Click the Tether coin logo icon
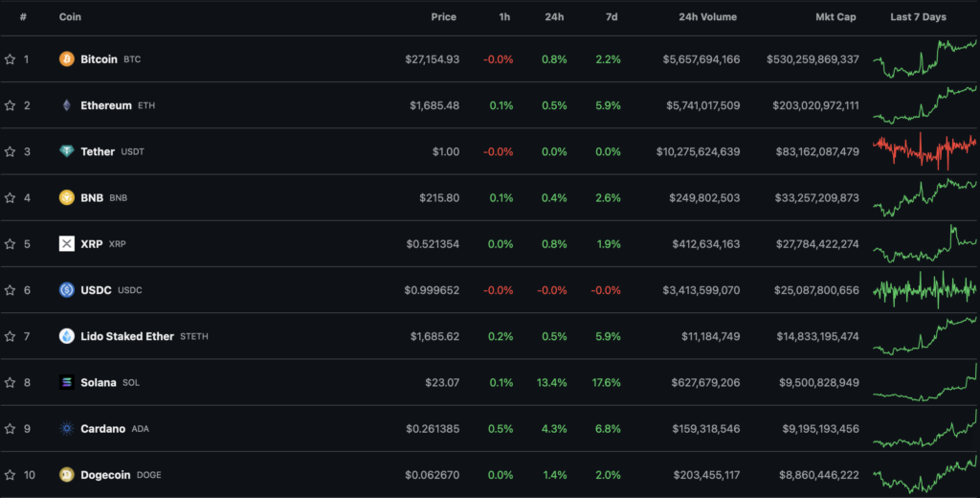 (x=67, y=151)
